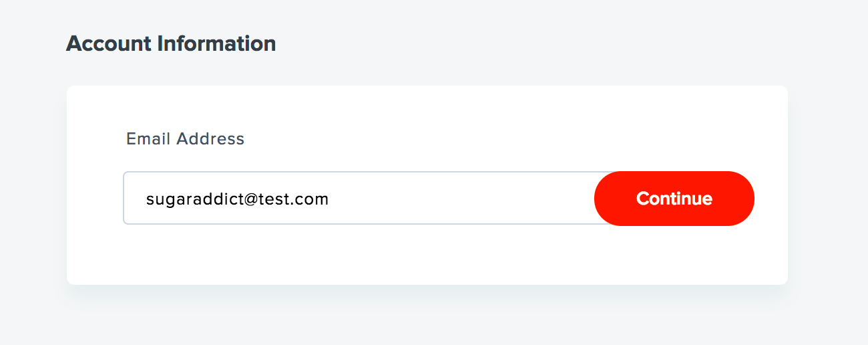Click empty space inside the email field
Image resolution: width=868 pixels, height=345 pixels.
point(461,199)
